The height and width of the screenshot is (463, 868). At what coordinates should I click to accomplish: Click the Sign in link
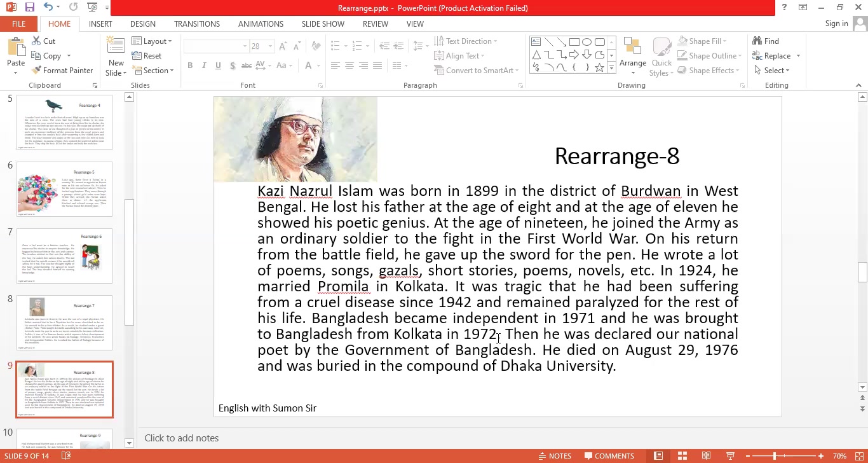[x=836, y=24]
